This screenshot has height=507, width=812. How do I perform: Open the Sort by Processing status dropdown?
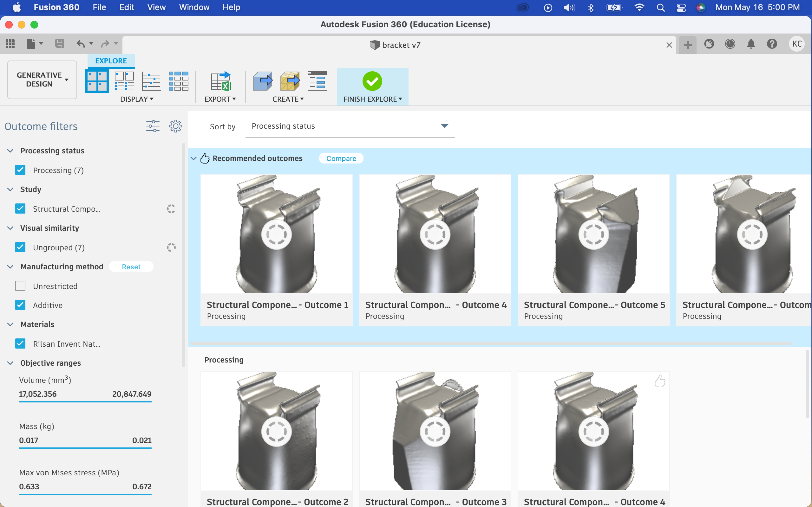[350, 126]
